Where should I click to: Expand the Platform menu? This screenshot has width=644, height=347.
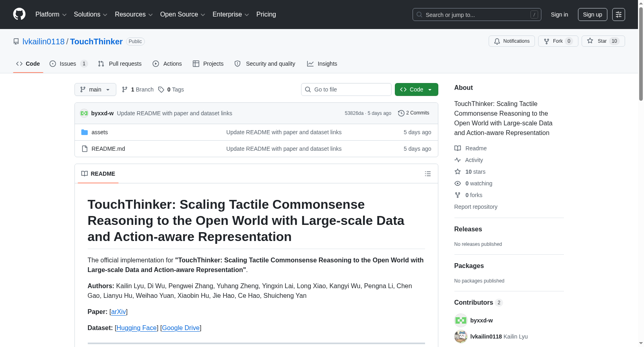(51, 15)
